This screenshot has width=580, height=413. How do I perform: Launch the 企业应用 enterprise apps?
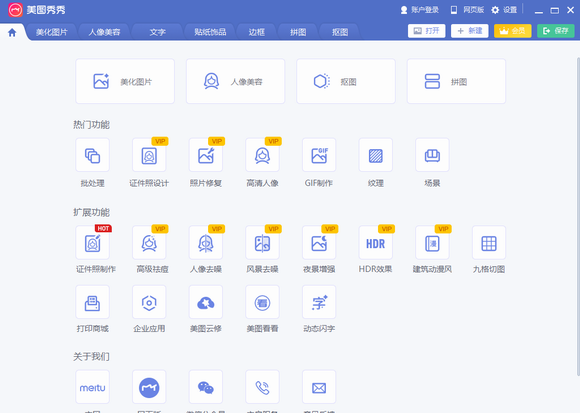[149, 302]
